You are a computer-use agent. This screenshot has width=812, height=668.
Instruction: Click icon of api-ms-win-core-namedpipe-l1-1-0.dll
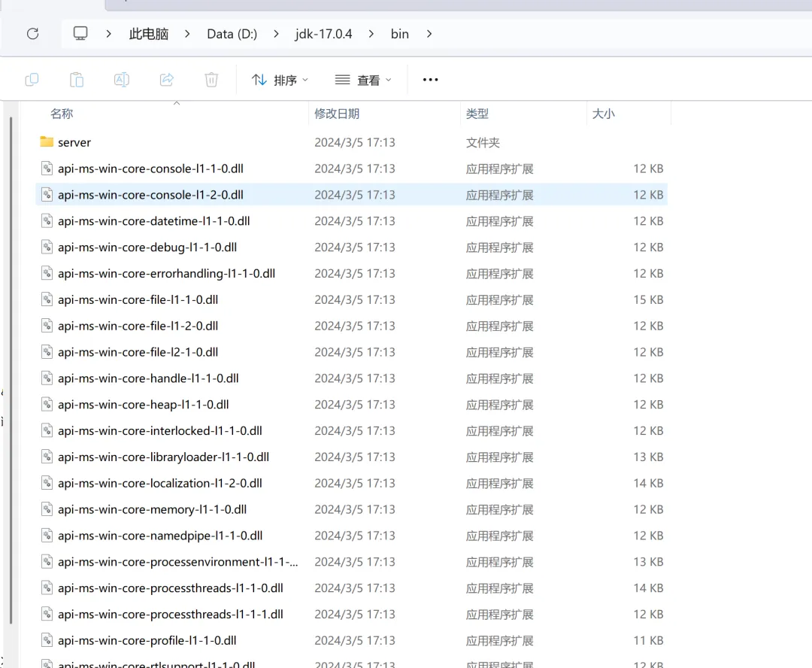(47, 535)
